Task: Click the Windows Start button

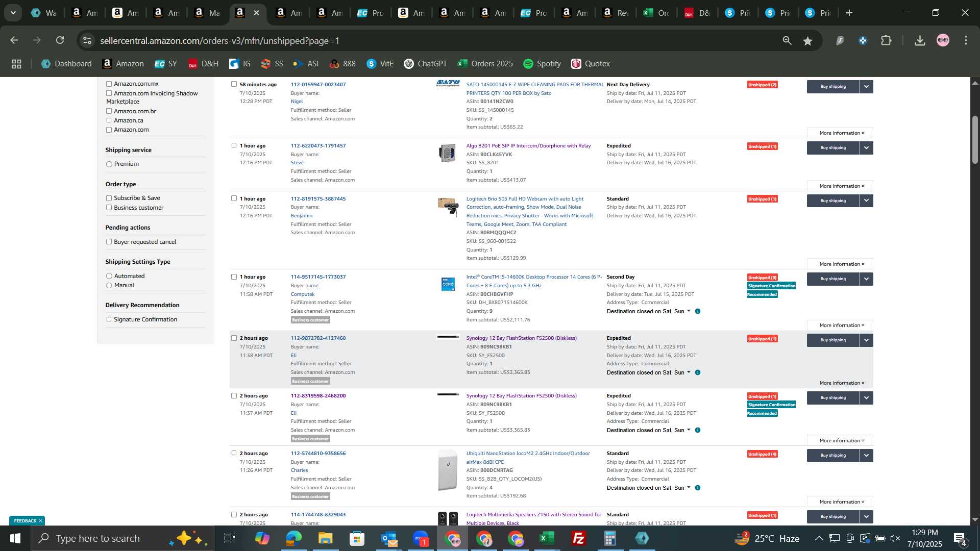Action: tap(15, 538)
